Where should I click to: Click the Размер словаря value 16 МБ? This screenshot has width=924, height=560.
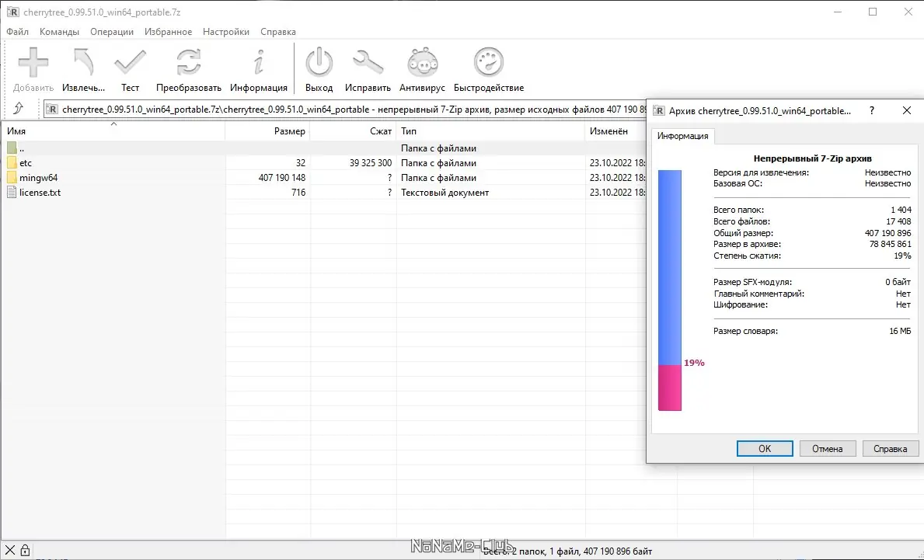(900, 331)
